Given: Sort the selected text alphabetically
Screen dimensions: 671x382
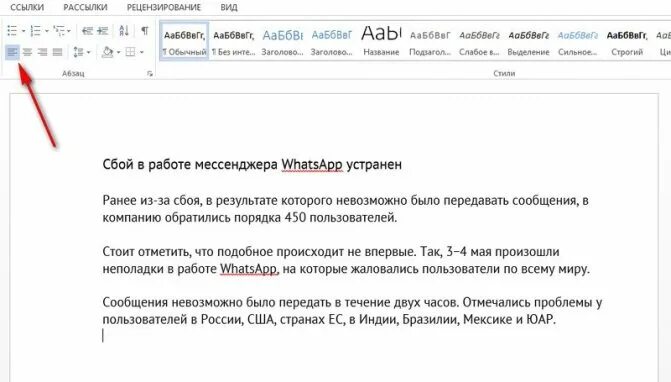Looking at the screenshot, I should click(x=124, y=31).
